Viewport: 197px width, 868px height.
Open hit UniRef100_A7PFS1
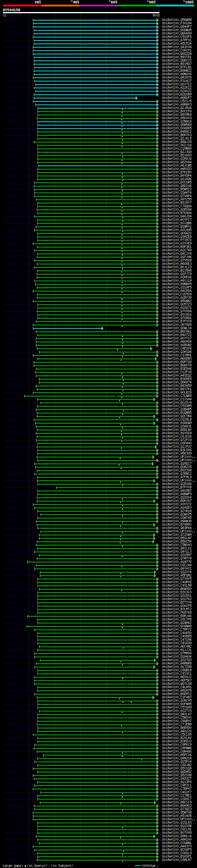coord(177,40)
